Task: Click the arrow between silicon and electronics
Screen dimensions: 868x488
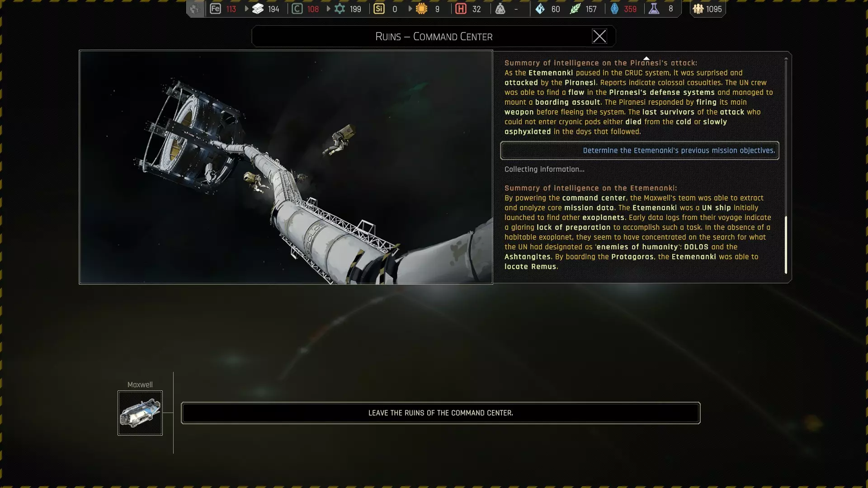Action: (410, 9)
